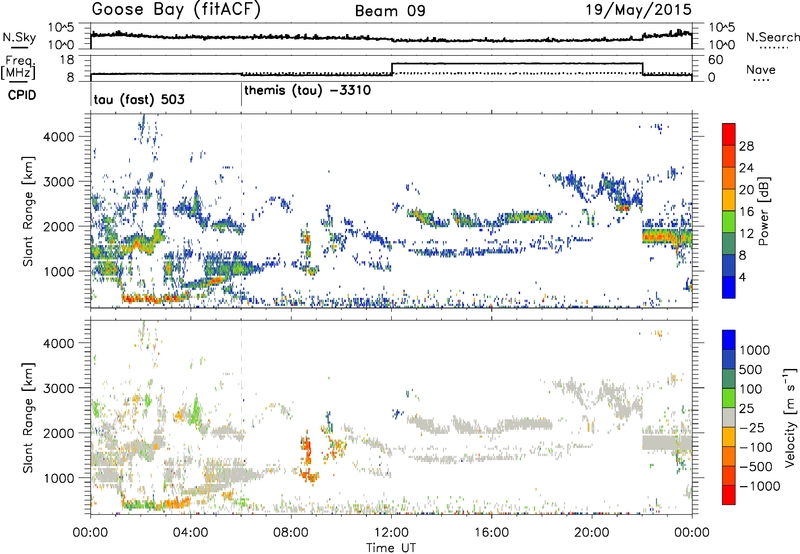
Task: Click the frequency step-up at 12:00 UT
Action: (391, 69)
